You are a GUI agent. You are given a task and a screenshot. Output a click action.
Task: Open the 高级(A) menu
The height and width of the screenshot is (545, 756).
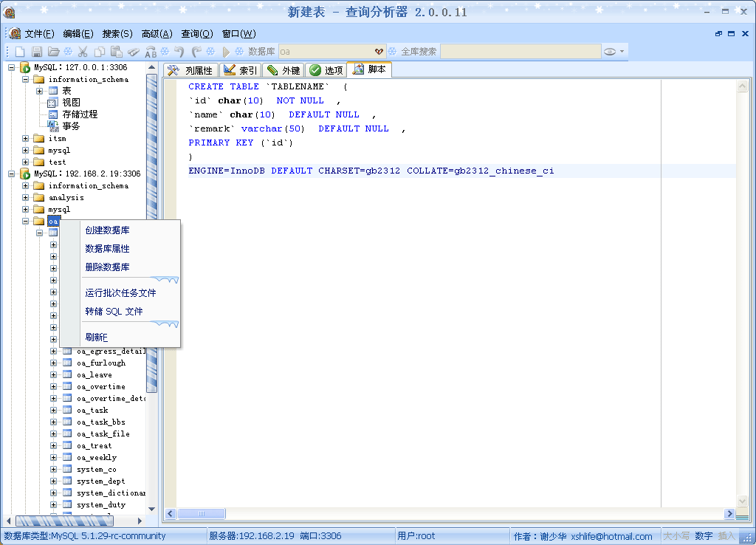point(157,34)
